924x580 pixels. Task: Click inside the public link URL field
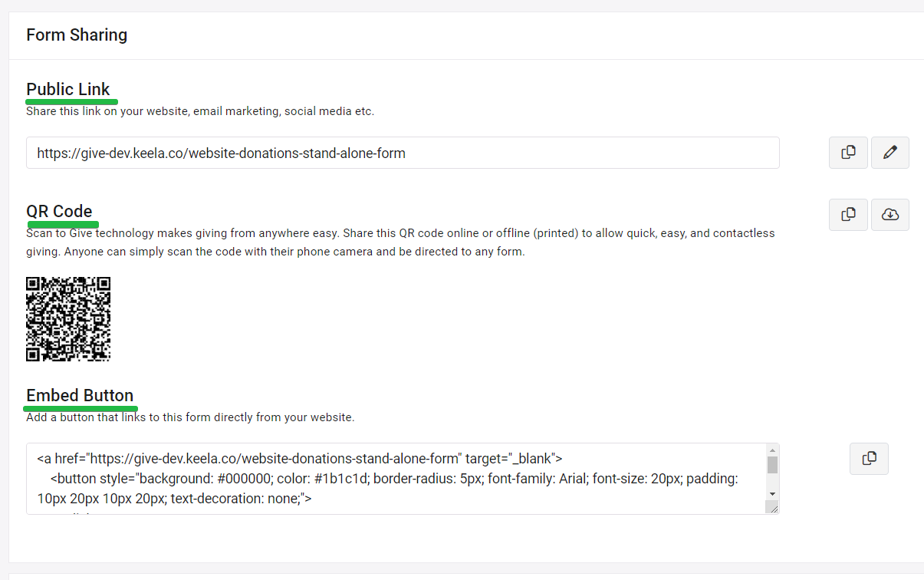tap(403, 153)
